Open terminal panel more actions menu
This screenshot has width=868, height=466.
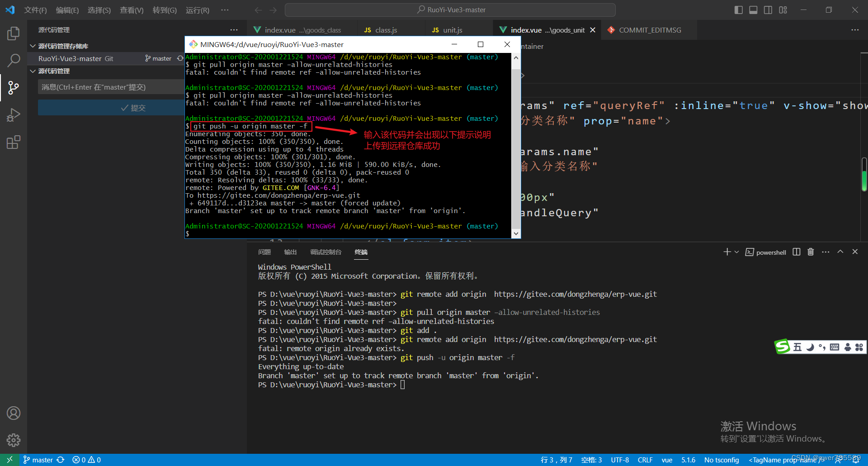(826, 252)
